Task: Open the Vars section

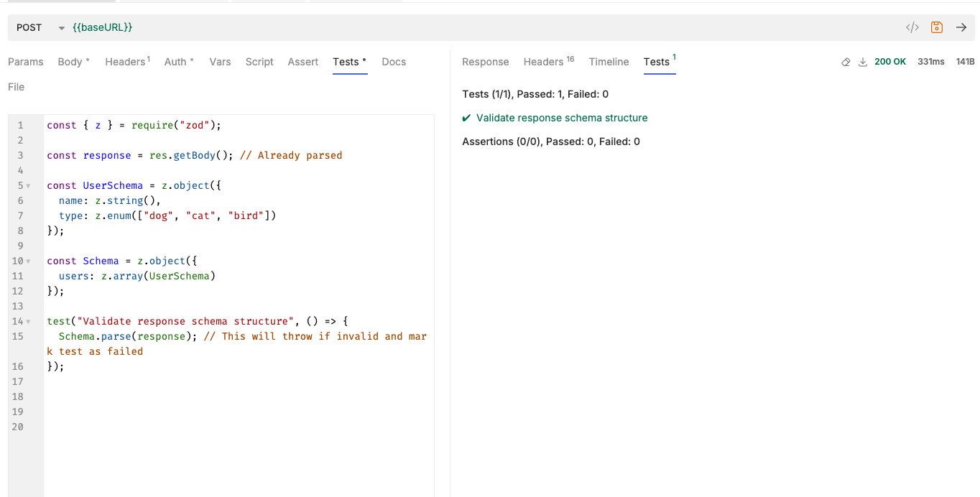Action: click(x=220, y=62)
